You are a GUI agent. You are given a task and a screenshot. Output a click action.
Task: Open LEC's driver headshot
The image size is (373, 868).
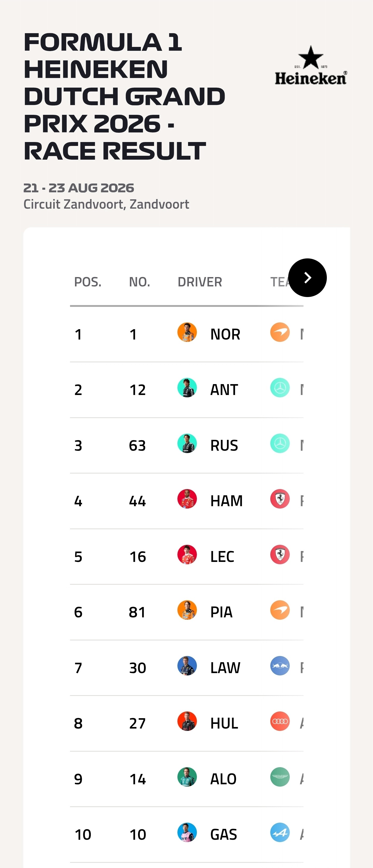187,555
